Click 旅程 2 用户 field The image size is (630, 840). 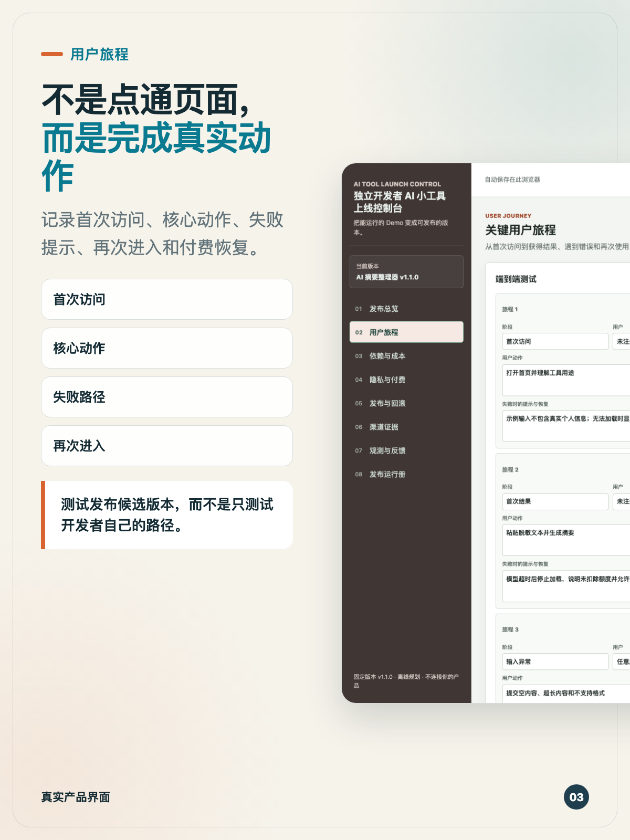(x=622, y=501)
